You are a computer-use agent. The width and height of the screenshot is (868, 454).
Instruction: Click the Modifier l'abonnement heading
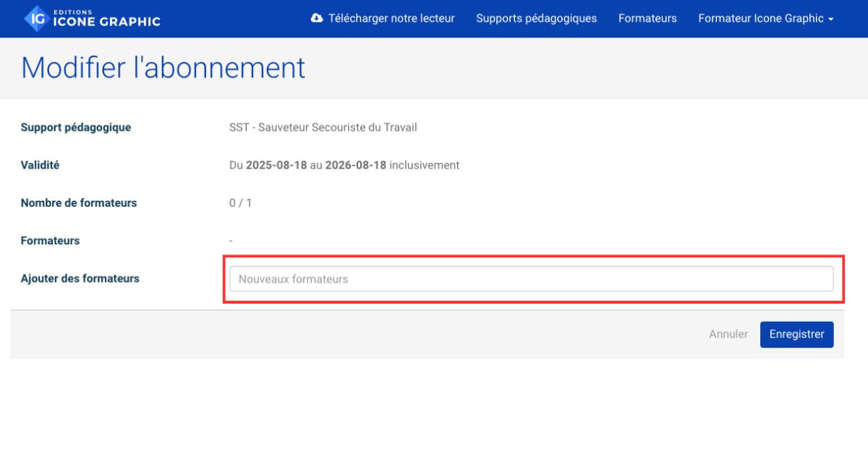pyautogui.click(x=163, y=67)
